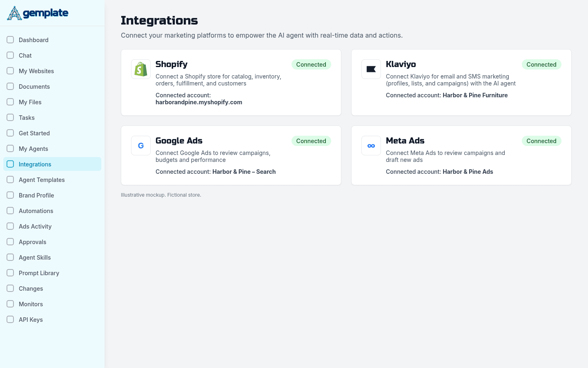Click the Klaviyo flag logo icon

click(x=371, y=69)
